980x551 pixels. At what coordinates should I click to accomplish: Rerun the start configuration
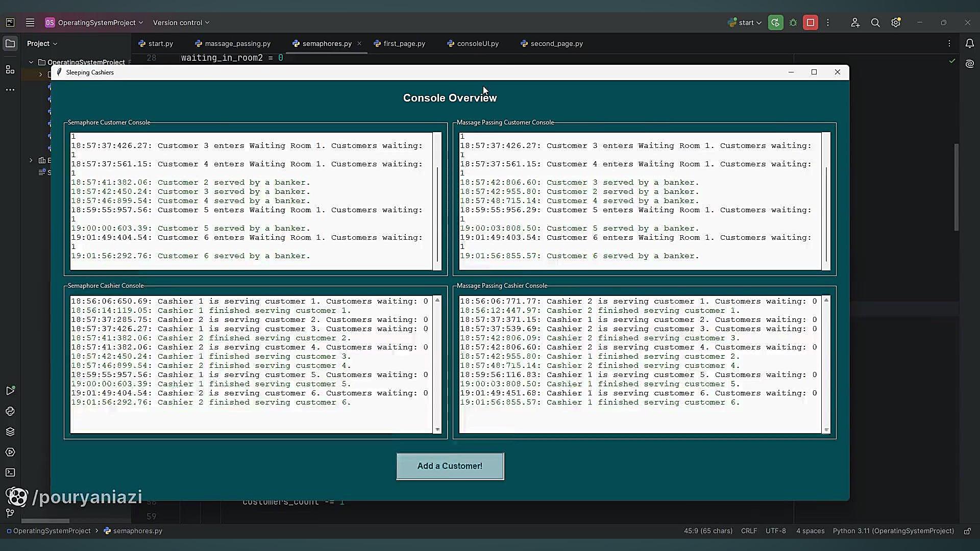[775, 22]
